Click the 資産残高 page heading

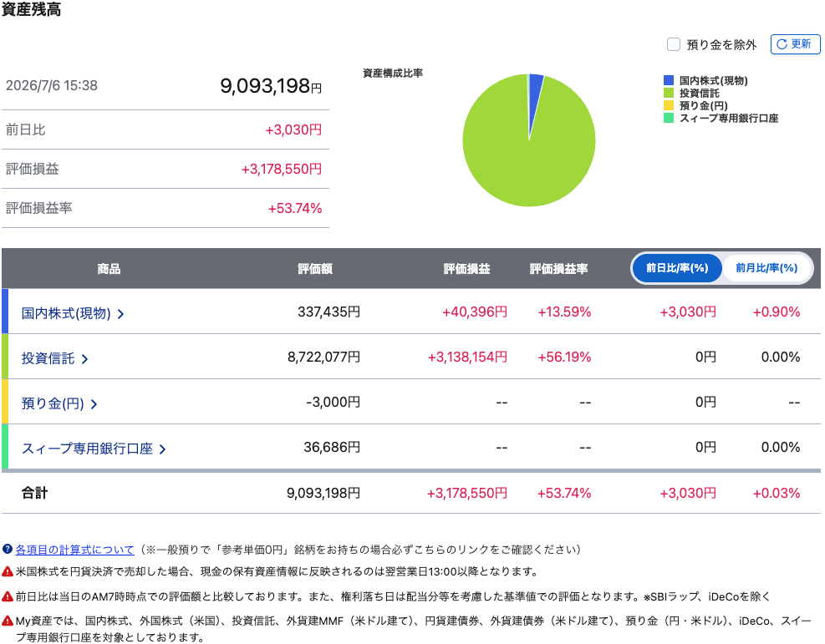[31, 9]
